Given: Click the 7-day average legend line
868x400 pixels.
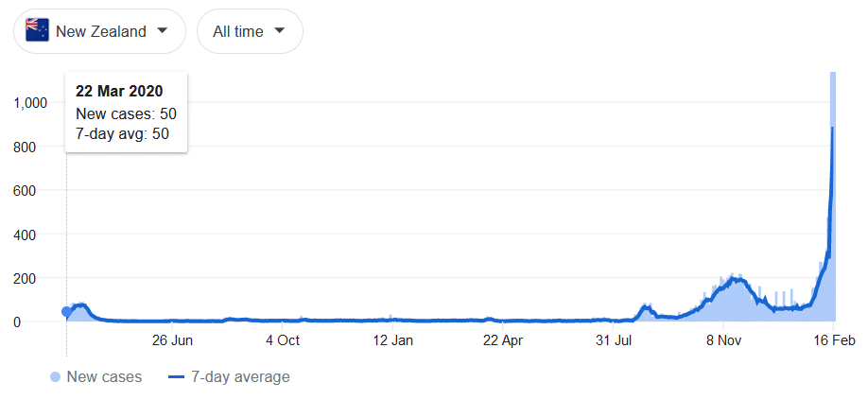Looking at the screenshot, I should (x=177, y=377).
